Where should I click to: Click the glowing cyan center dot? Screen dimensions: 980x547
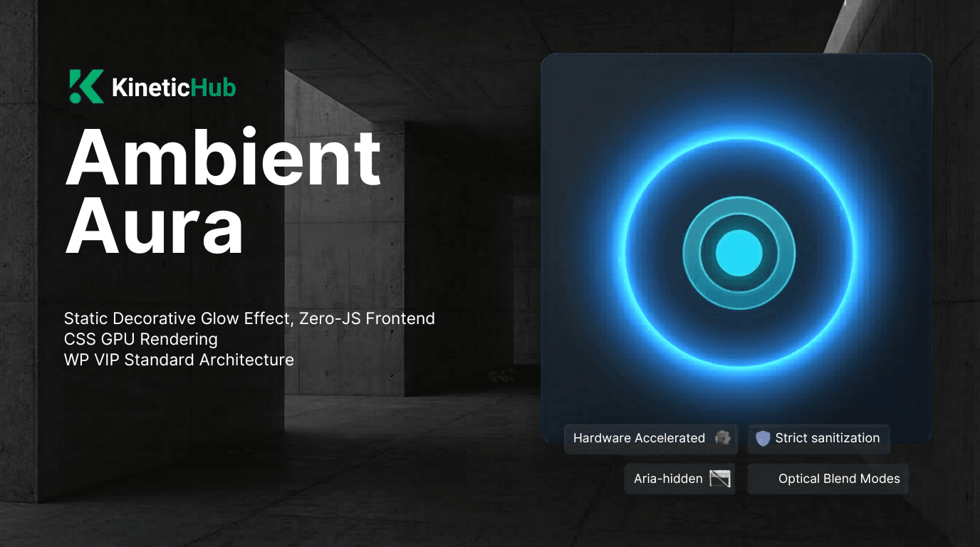click(x=739, y=253)
